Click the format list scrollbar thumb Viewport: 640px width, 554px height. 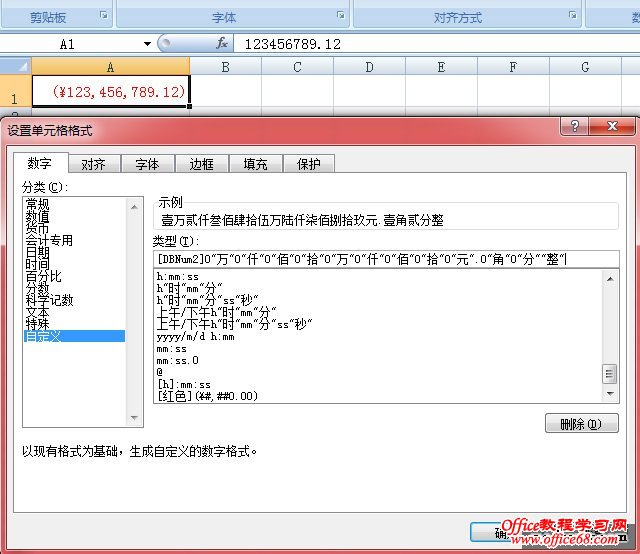(x=609, y=374)
